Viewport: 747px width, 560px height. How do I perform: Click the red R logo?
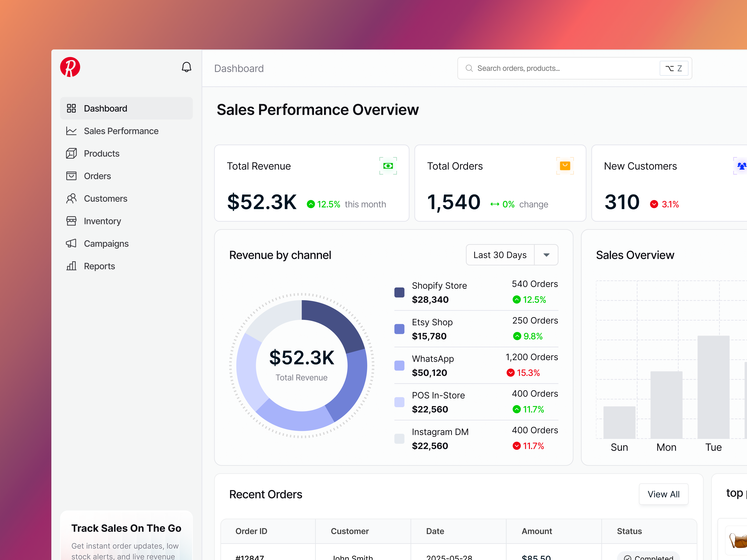click(70, 67)
